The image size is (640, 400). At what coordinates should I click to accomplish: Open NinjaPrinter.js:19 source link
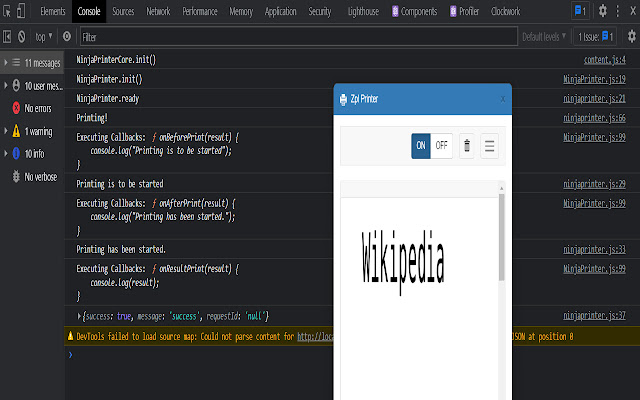coord(594,79)
